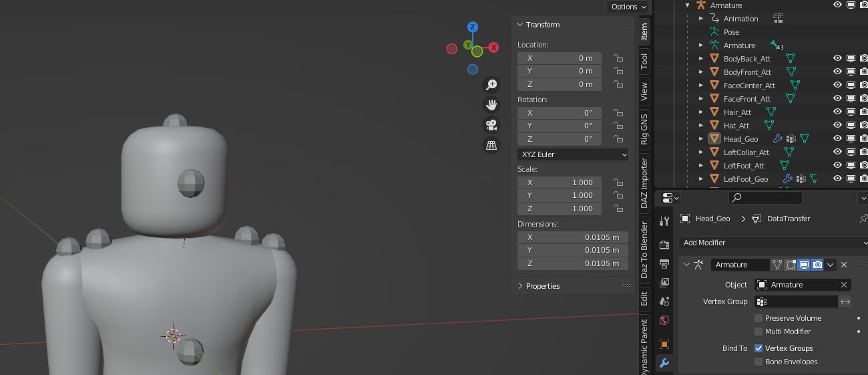The width and height of the screenshot is (868, 375).
Task: Open the Tool properties tab icon
Action: click(664, 221)
